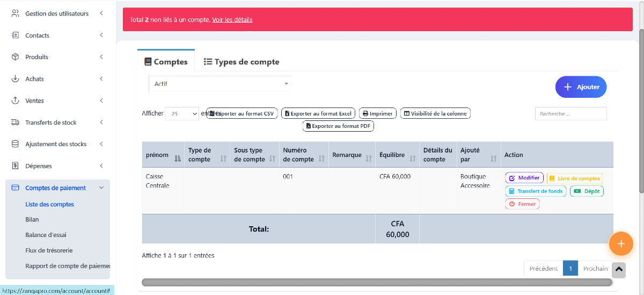
Task: Open Visibilité de la colonne options
Action: click(435, 113)
